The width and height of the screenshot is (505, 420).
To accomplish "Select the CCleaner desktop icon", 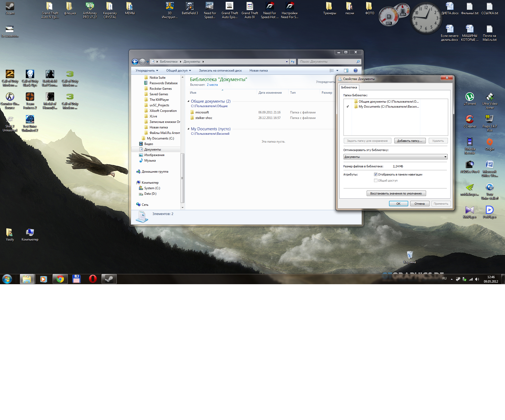I will coord(470,122).
